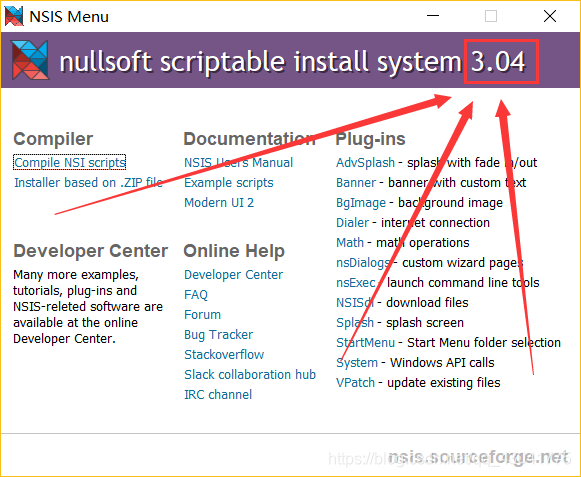The image size is (581, 477).
Task: Open the NSIS Users Manual link
Action: [238, 162]
